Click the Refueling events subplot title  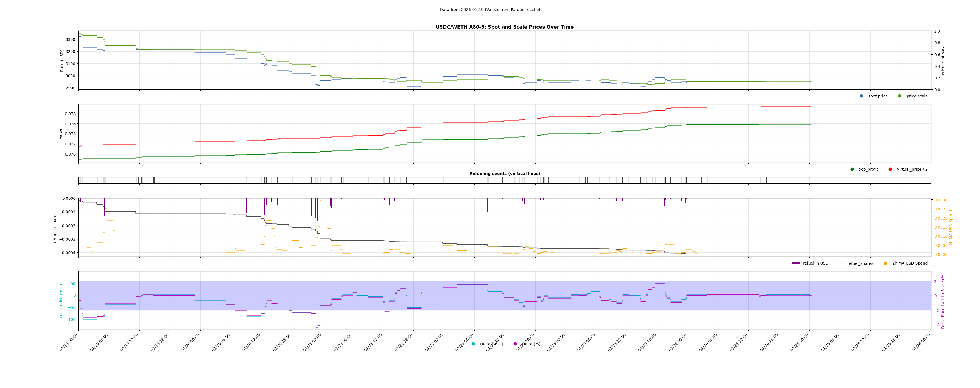tap(505, 174)
